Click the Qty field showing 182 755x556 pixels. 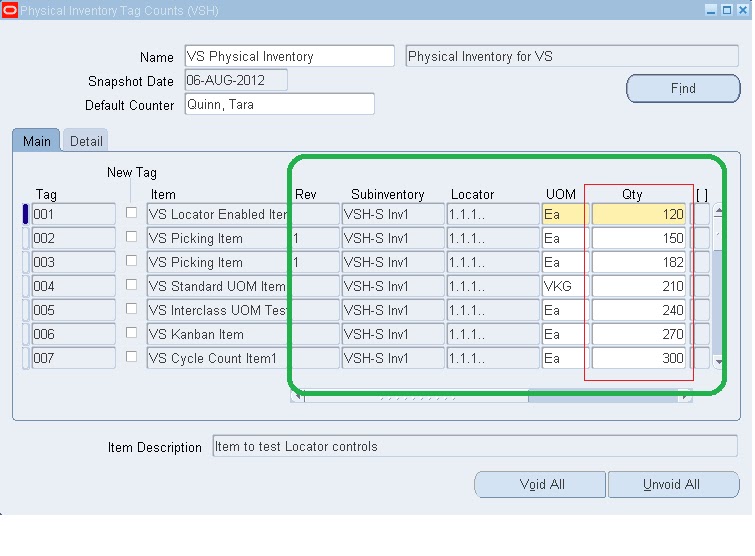point(638,262)
